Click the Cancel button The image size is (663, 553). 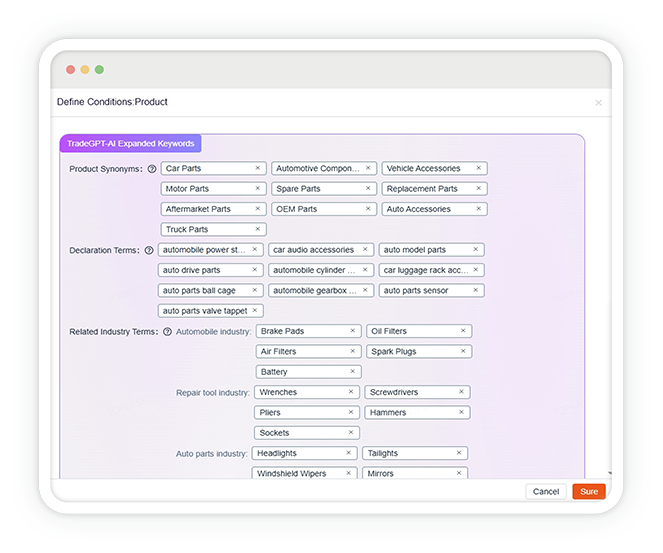(546, 491)
